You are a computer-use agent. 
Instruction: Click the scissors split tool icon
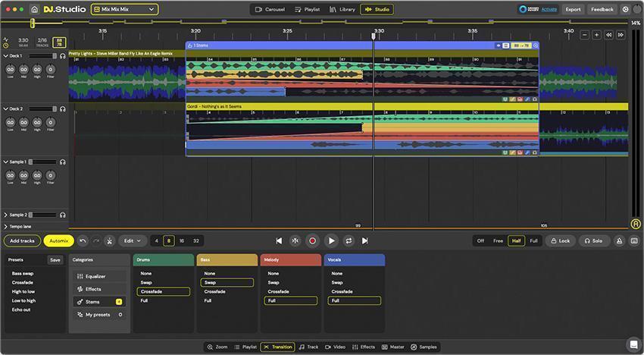click(109, 240)
